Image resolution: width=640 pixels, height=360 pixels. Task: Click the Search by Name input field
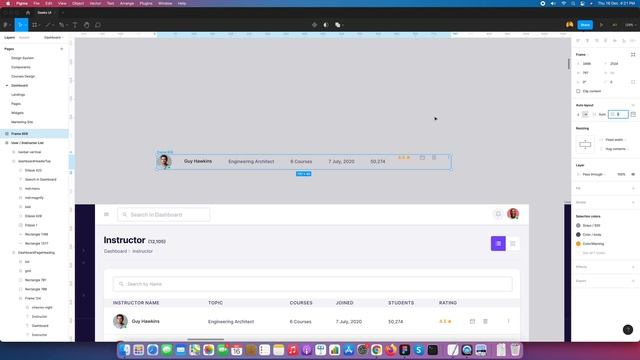(312, 284)
